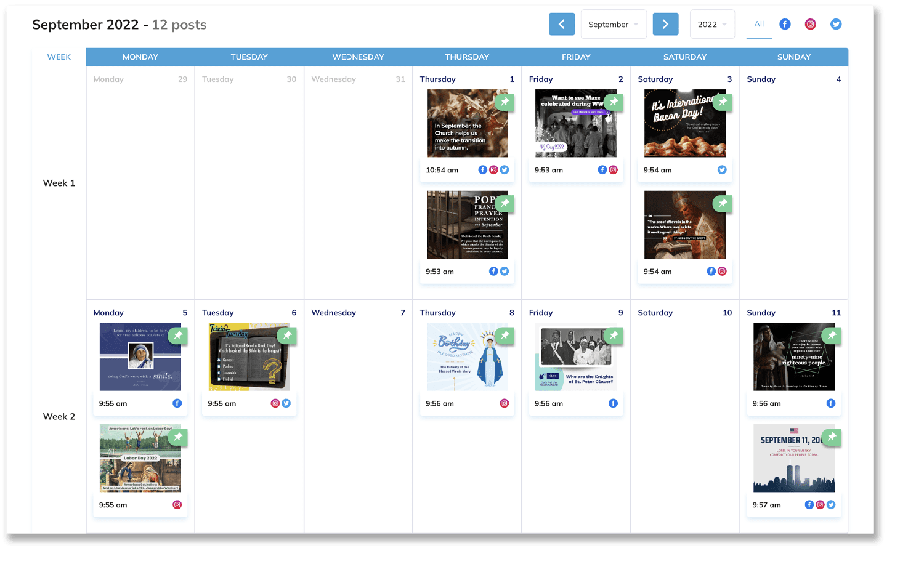Open the St. Gregory the Great quote post
The width and height of the screenshot is (924, 588).
coord(684,225)
